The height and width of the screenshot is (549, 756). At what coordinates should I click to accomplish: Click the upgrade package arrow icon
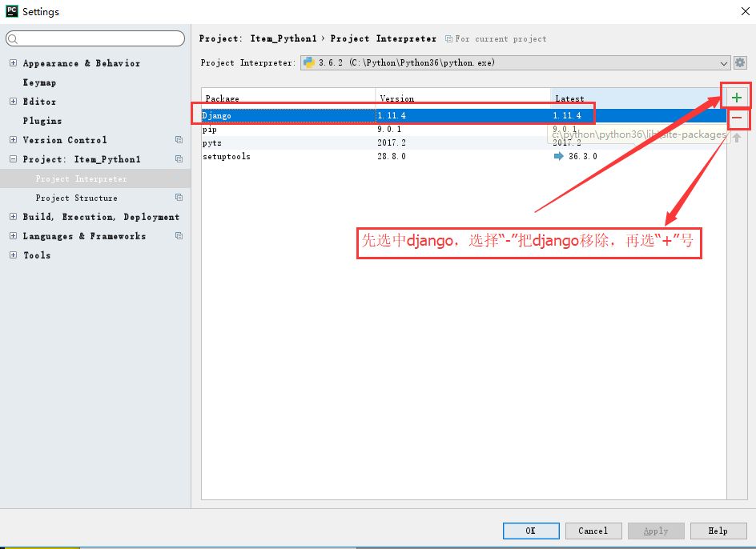(x=737, y=138)
